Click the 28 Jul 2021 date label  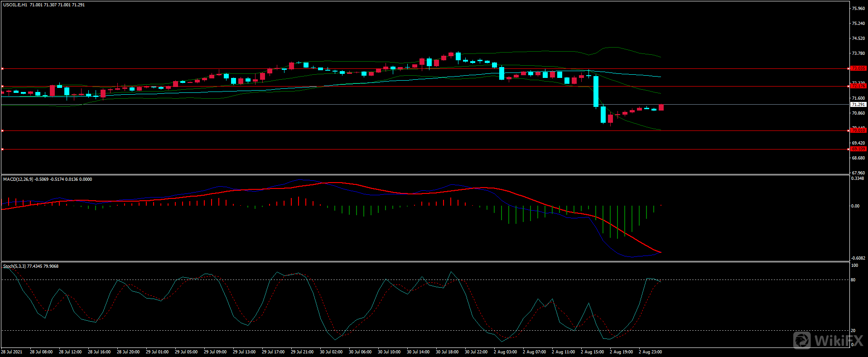pyautogui.click(x=12, y=352)
